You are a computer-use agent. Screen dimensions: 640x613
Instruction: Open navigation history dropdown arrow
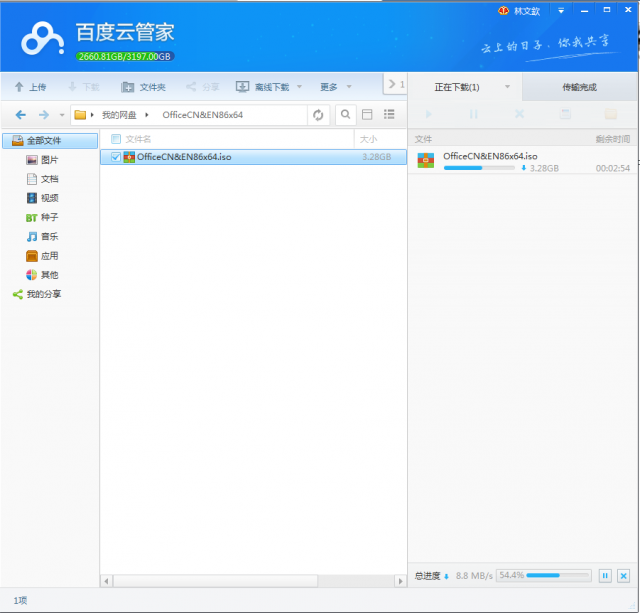(x=62, y=115)
